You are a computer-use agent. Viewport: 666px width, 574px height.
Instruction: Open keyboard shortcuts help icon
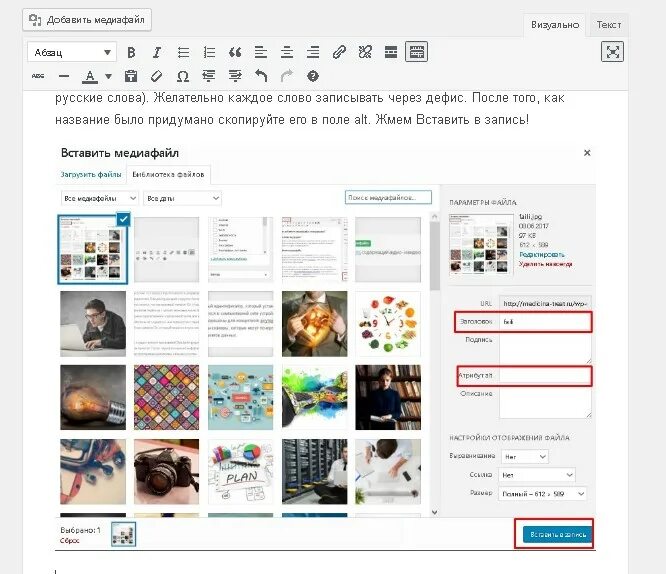click(313, 76)
